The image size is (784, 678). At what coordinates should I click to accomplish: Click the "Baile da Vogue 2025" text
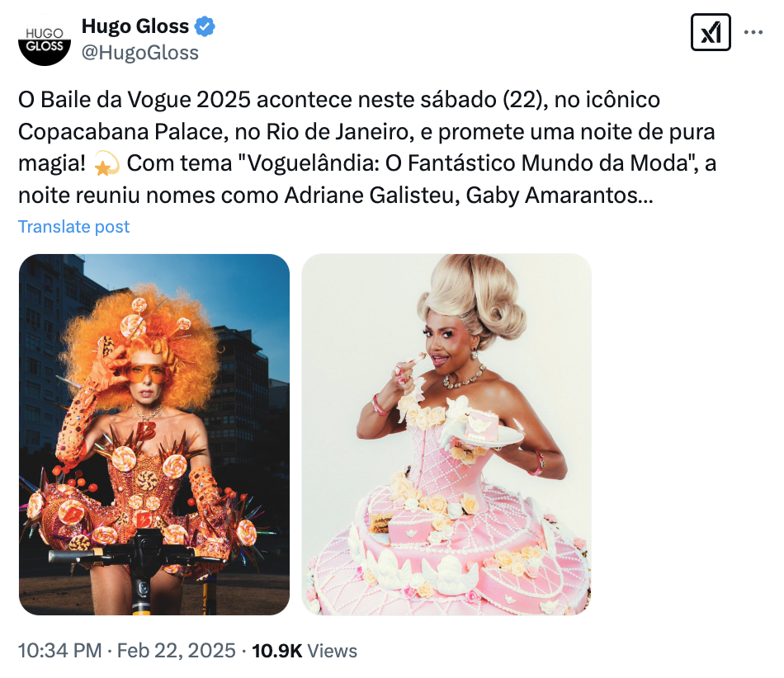145,100
